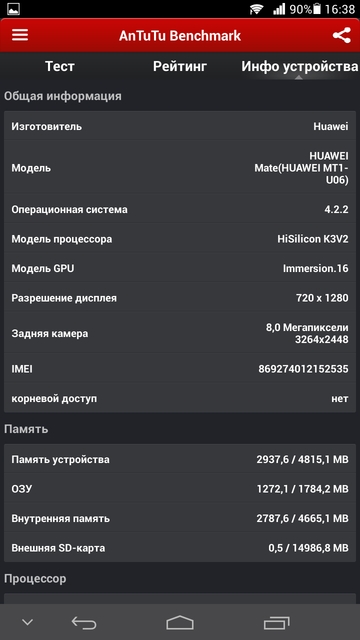This screenshot has height=640, width=360.
Task: Select the Внешняя SD-карта row
Action: tap(180, 548)
